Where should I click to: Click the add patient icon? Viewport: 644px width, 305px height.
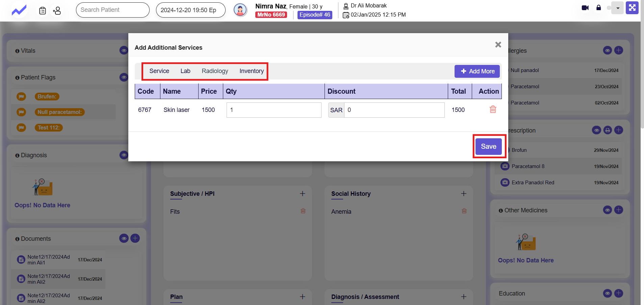pos(57,10)
